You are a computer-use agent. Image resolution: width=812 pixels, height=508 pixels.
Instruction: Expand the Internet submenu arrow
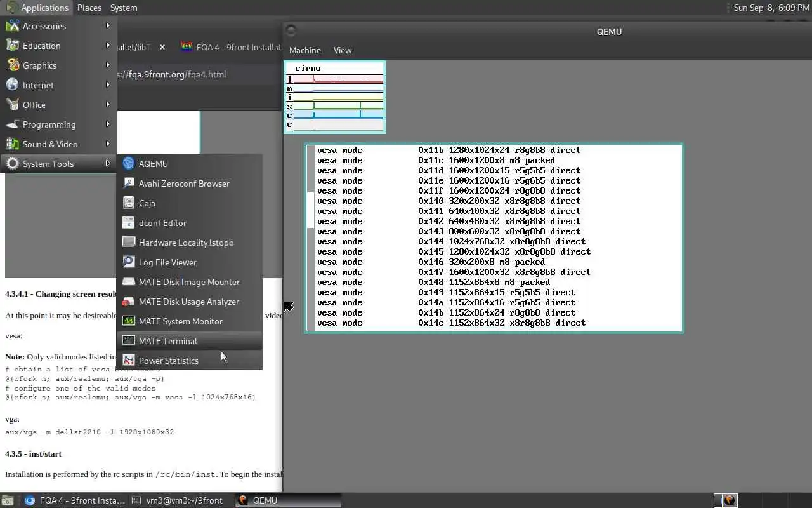coord(108,85)
